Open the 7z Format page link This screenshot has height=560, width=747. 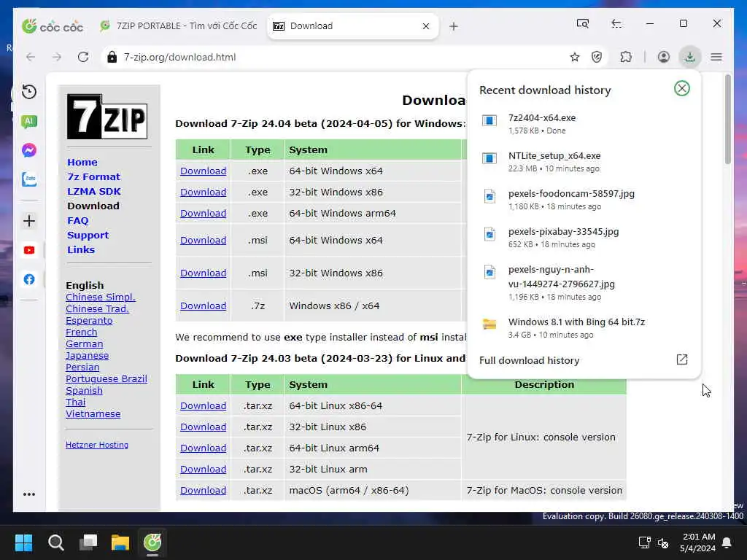coord(94,176)
